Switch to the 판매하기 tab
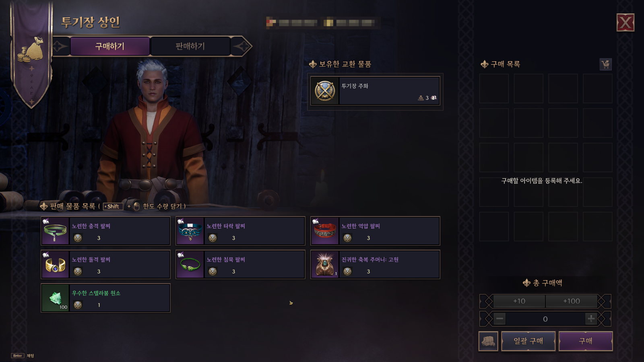 (x=190, y=46)
